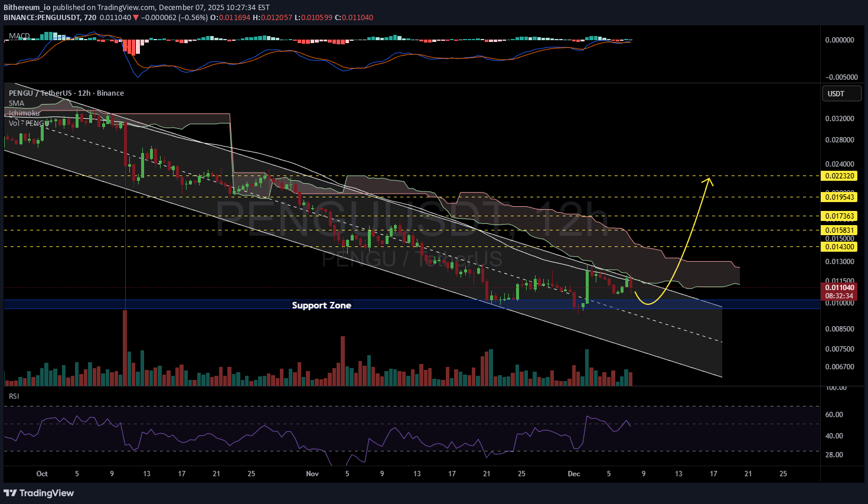Click the 0.014300 price level tag
Viewport: 868px width, 504px height.
(839, 247)
